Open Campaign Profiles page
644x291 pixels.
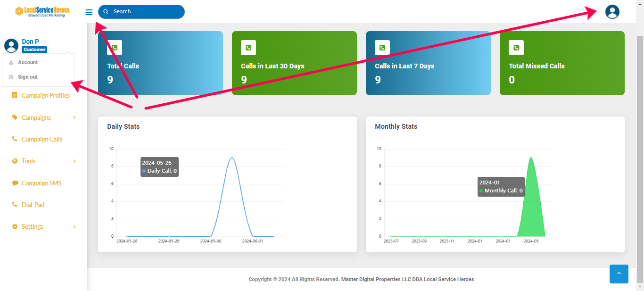[x=45, y=96]
